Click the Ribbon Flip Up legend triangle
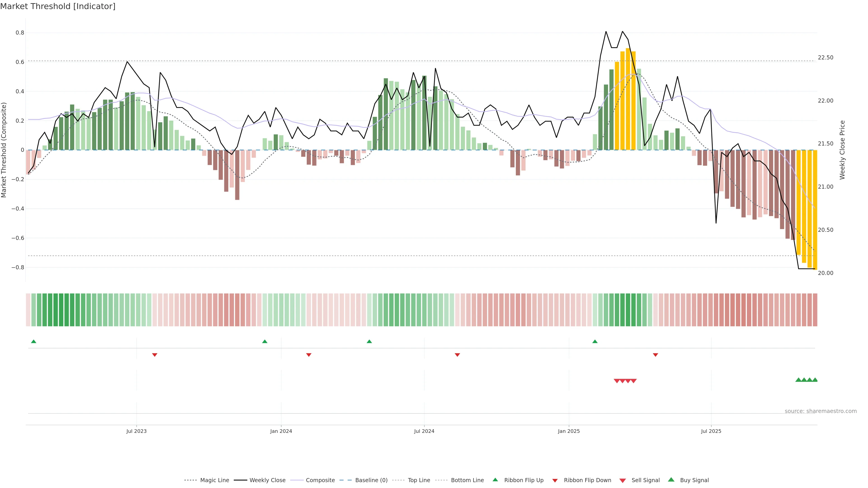This screenshot has width=868, height=488. point(495,480)
